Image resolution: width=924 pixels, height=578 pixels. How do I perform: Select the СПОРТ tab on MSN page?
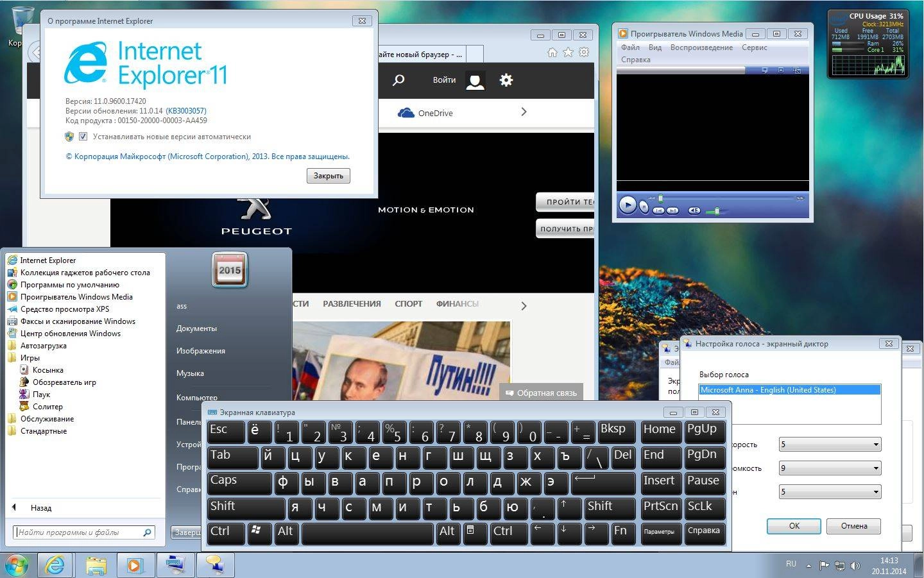tap(409, 304)
